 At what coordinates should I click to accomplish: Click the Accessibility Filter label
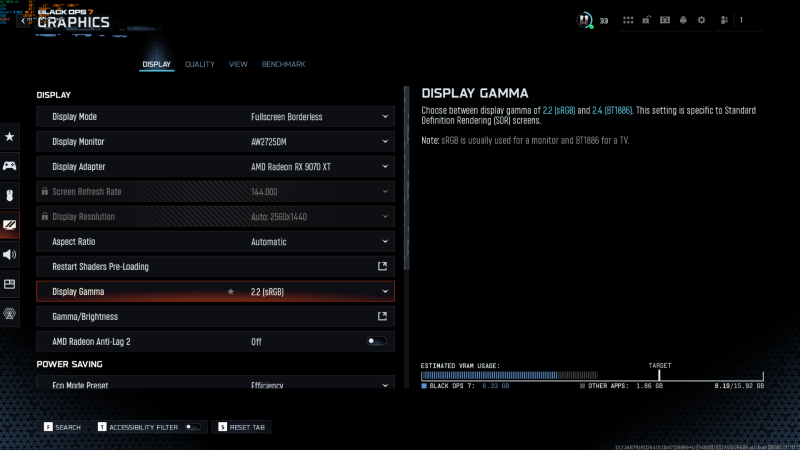[143, 427]
